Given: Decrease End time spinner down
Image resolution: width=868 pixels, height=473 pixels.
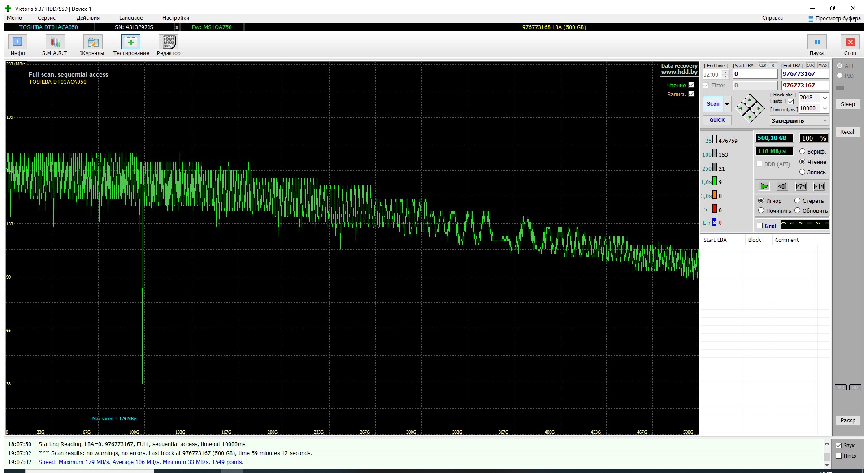Looking at the screenshot, I should point(725,77).
